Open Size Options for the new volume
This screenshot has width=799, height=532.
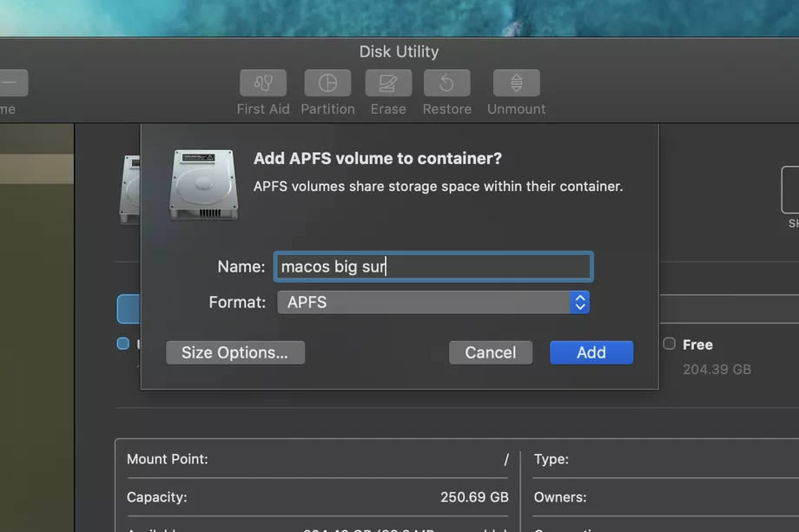(x=234, y=352)
